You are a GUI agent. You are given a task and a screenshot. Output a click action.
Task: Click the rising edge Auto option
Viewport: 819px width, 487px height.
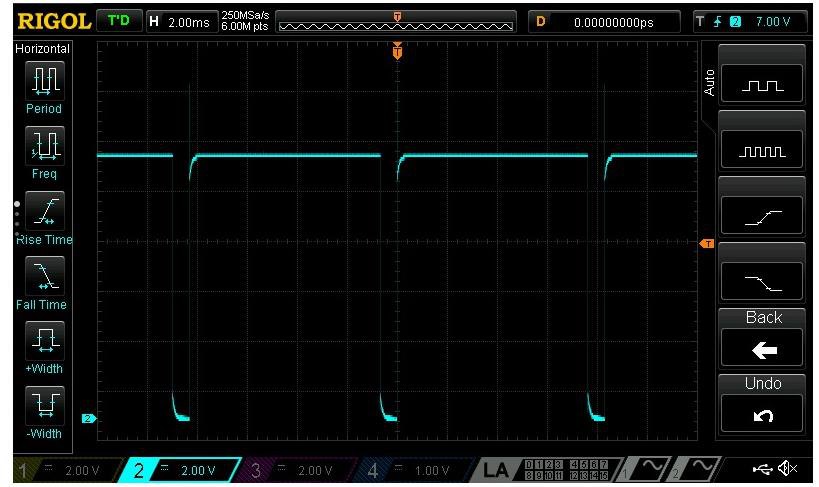pyautogui.click(x=762, y=215)
